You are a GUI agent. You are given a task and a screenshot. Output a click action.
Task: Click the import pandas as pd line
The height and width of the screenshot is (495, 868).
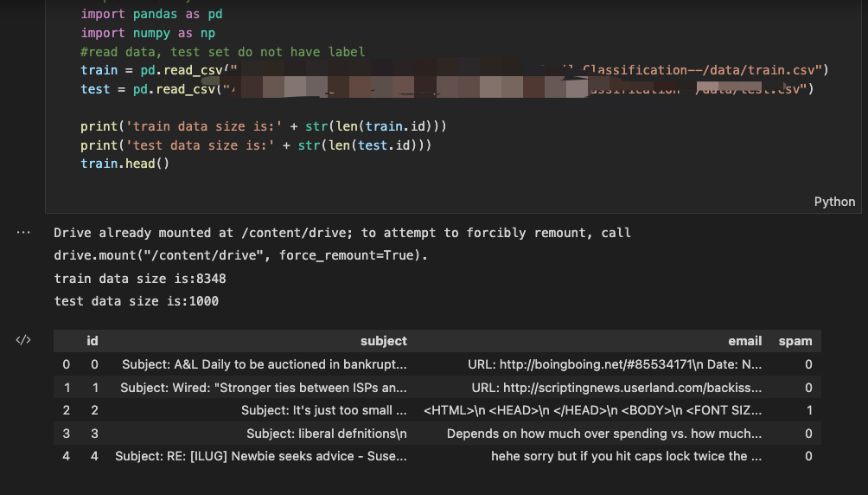click(x=151, y=14)
